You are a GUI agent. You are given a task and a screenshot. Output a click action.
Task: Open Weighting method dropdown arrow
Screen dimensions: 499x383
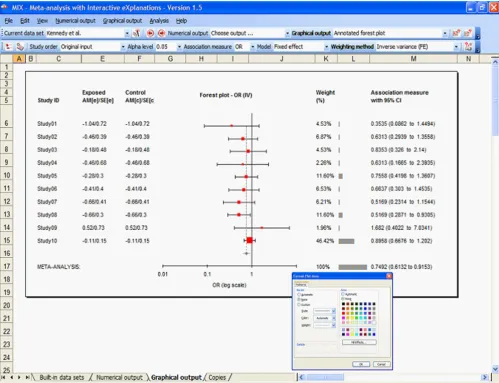[456, 47]
